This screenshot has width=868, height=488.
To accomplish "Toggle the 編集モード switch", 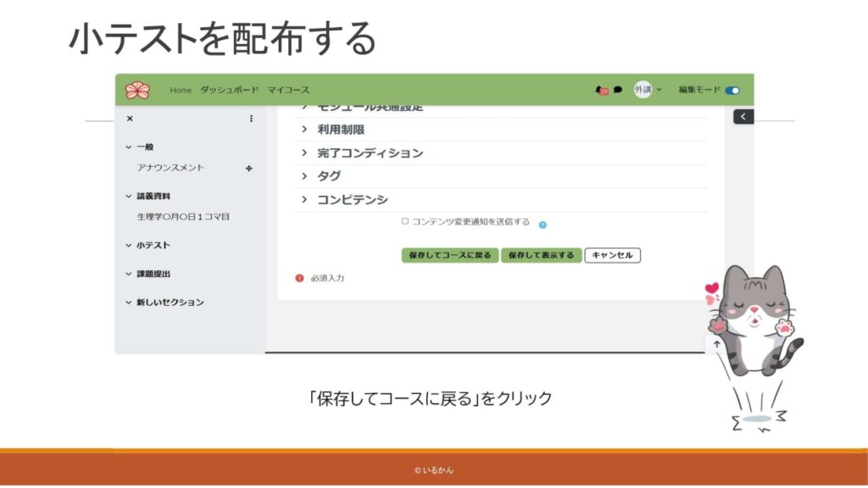I will [x=732, y=90].
